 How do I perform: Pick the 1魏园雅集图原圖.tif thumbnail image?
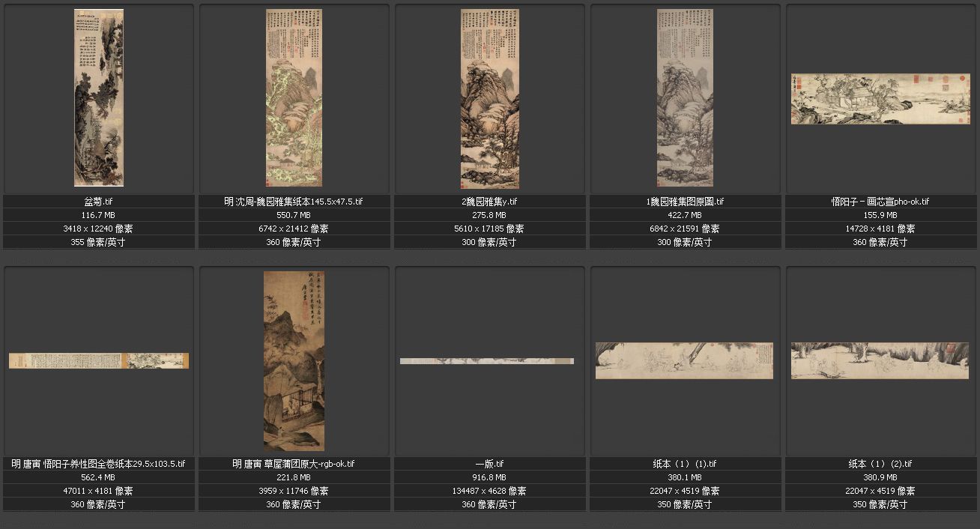(x=685, y=97)
